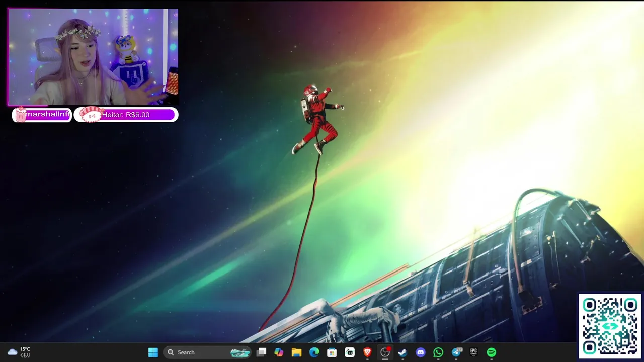The height and width of the screenshot is (362, 644).
Task: Open the green-faced app on the taskbar
Action: 350,352
